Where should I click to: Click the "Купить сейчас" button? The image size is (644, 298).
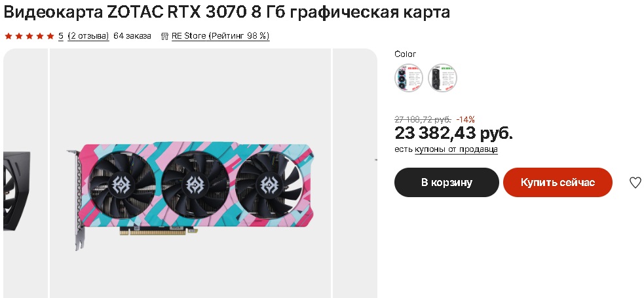coord(558,182)
